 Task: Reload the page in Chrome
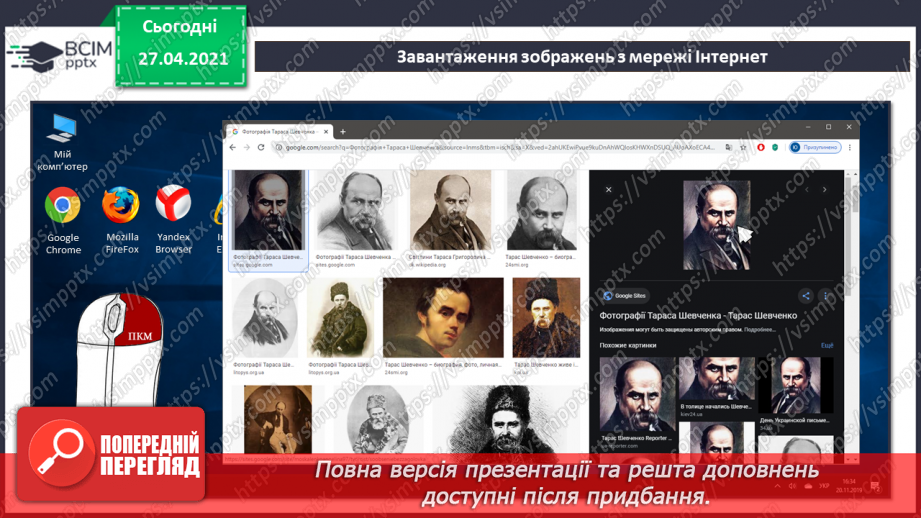click(261, 147)
